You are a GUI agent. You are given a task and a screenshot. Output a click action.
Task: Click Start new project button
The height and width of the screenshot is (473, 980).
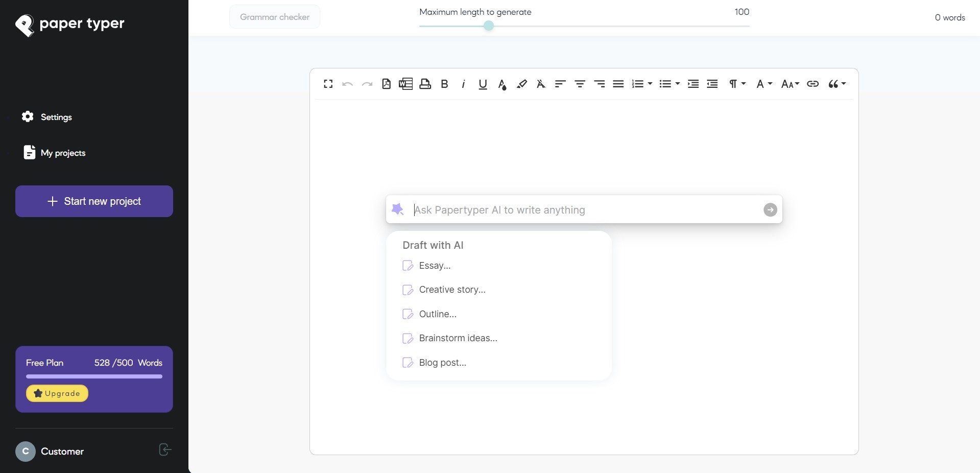coord(94,201)
